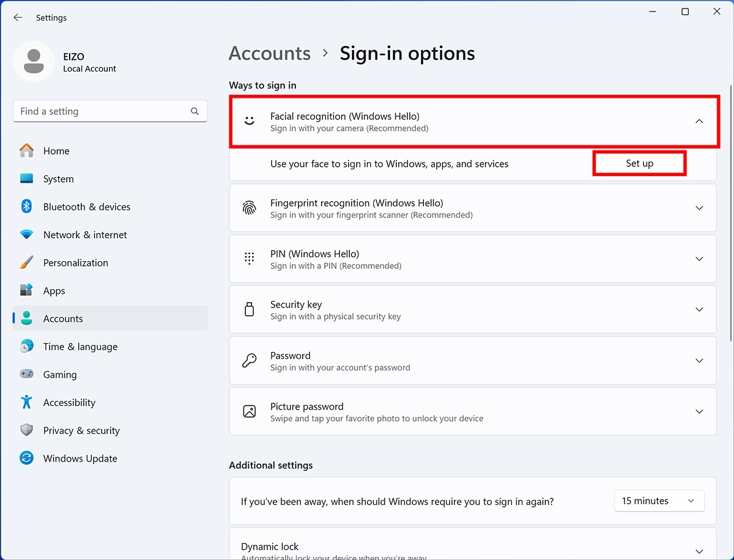
Task: Expand Fingerprint recognition chevron
Action: 700,208
